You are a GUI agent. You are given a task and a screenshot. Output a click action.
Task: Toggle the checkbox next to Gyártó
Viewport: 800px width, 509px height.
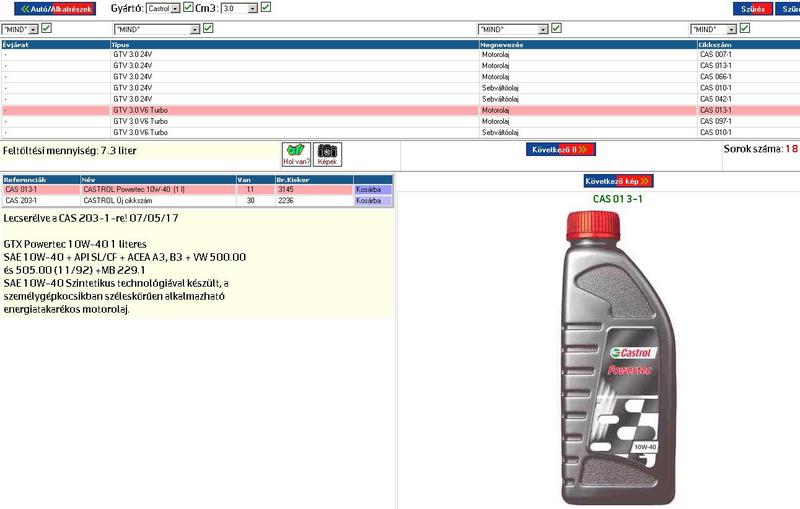(x=188, y=7)
